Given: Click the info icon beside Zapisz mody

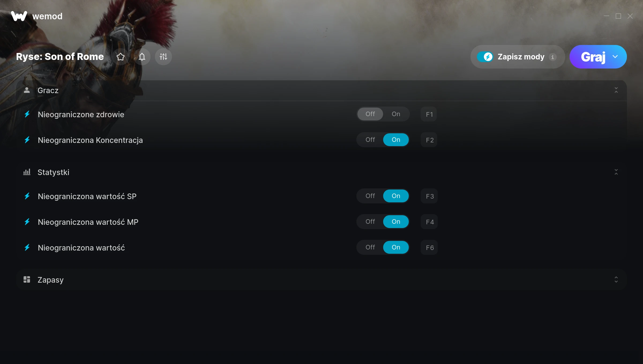Looking at the screenshot, I should click(552, 57).
